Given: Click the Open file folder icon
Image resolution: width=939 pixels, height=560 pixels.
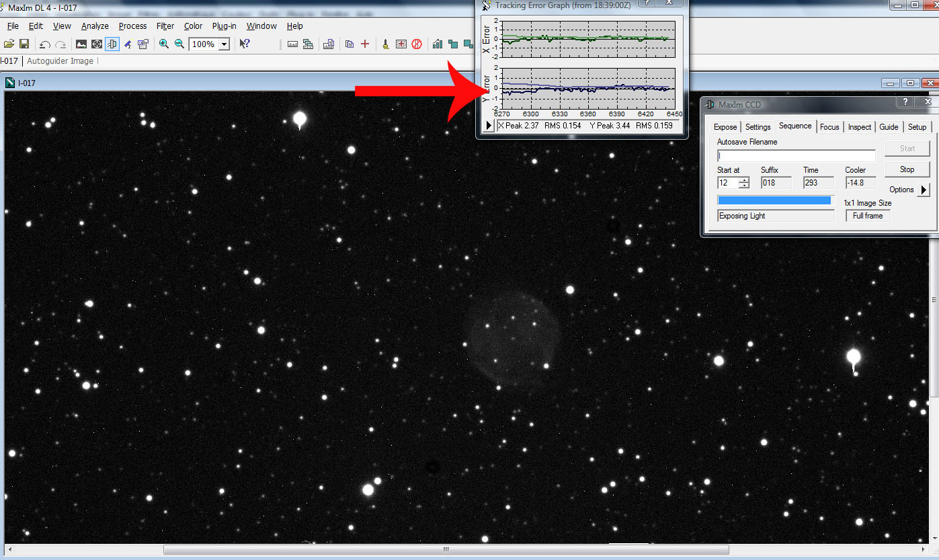Looking at the screenshot, I should 9,44.
